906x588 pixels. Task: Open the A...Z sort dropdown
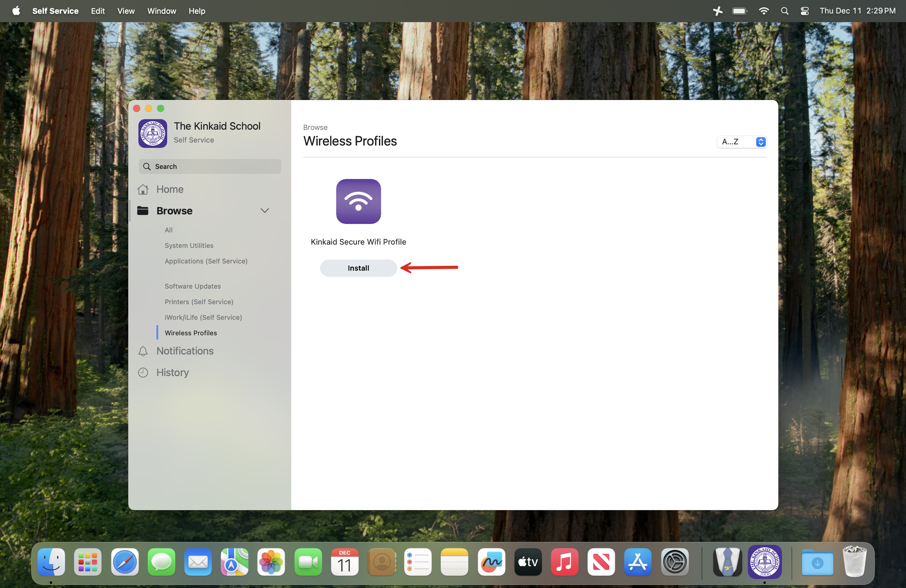pyautogui.click(x=741, y=141)
